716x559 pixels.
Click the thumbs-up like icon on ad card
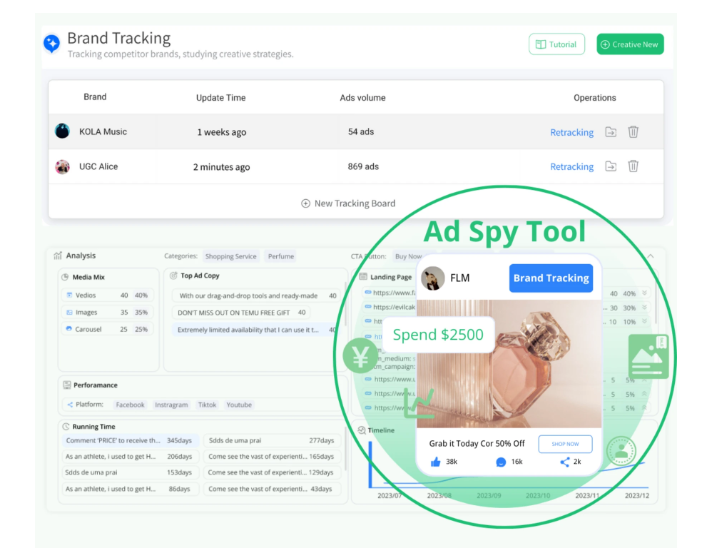click(435, 462)
